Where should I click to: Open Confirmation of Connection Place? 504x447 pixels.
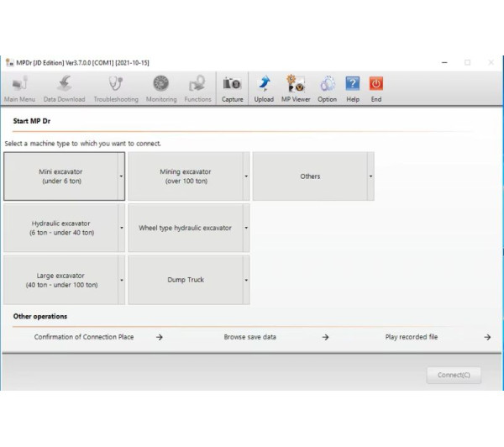point(84,337)
